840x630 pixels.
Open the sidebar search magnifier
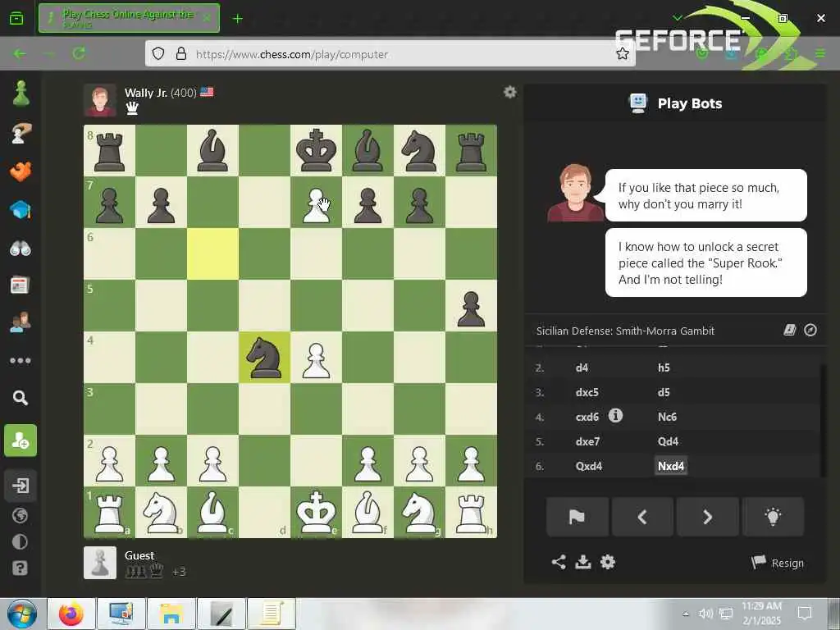(21, 398)
